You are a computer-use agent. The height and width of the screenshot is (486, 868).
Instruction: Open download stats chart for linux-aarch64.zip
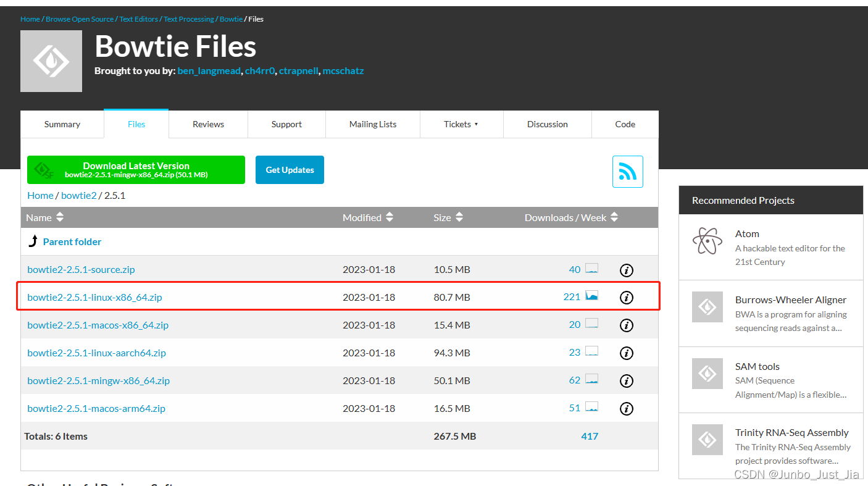coord(592,352)
